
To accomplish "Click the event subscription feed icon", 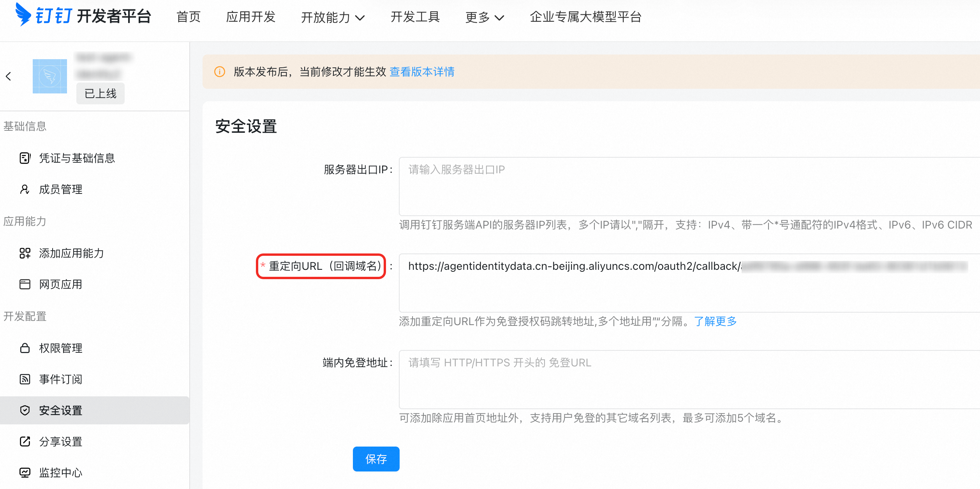I will [x=25, y=379].
